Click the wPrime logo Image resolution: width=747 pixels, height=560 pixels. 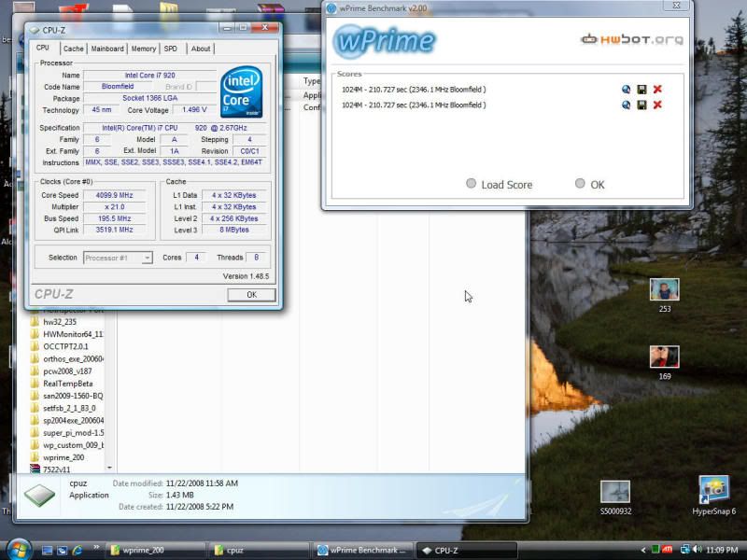coord(384,41)
